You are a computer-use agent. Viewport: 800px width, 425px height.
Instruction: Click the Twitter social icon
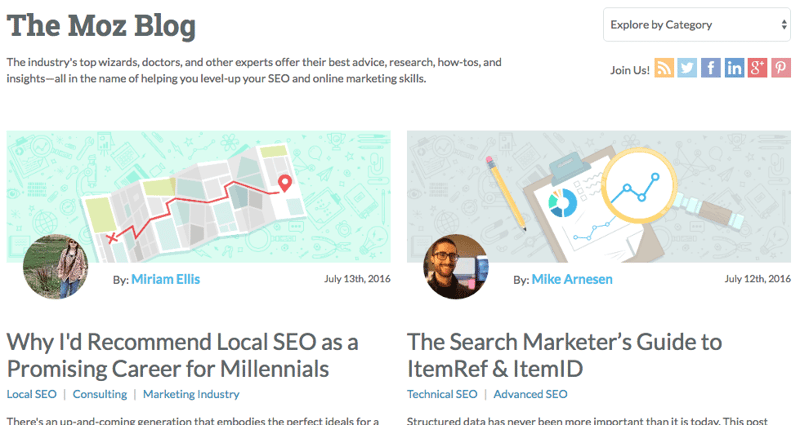[x=687, y=69]
